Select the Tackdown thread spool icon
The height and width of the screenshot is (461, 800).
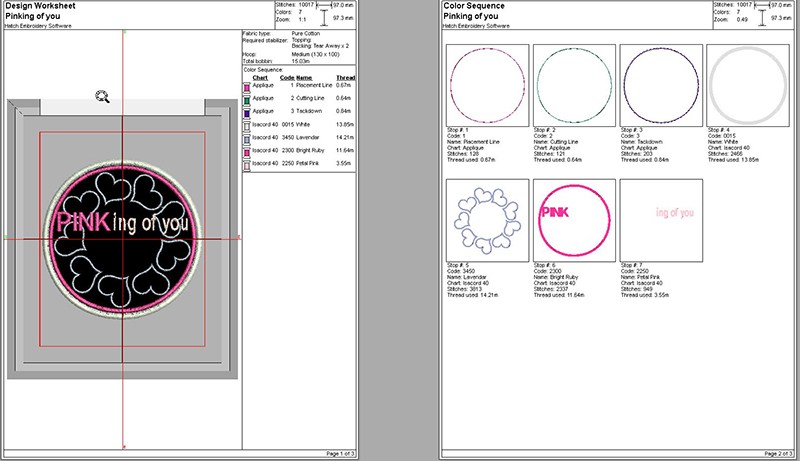coord(247,111)
